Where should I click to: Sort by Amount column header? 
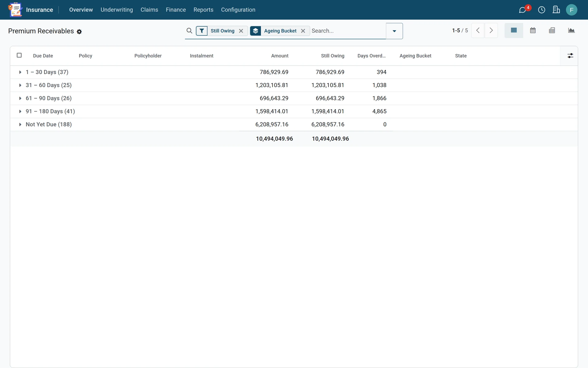(x=280, y=56)
